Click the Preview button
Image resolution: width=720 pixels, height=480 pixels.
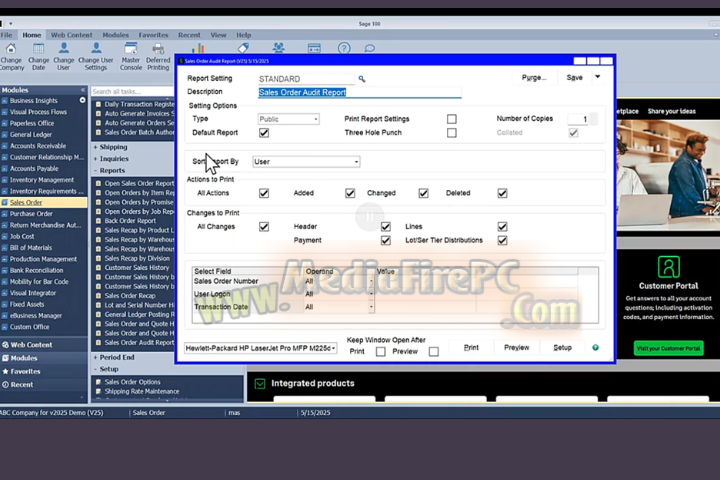(x=517, y=348)
